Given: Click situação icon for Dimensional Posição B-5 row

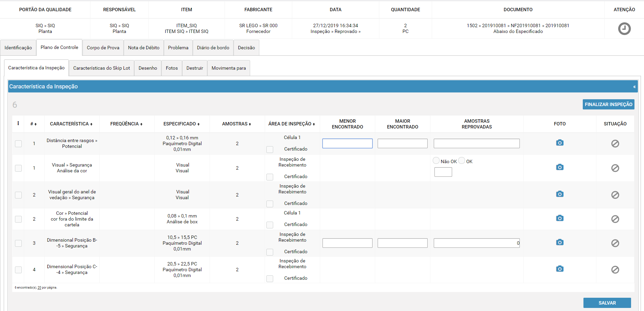Looking at the screenshot, I should click(615, 243).
